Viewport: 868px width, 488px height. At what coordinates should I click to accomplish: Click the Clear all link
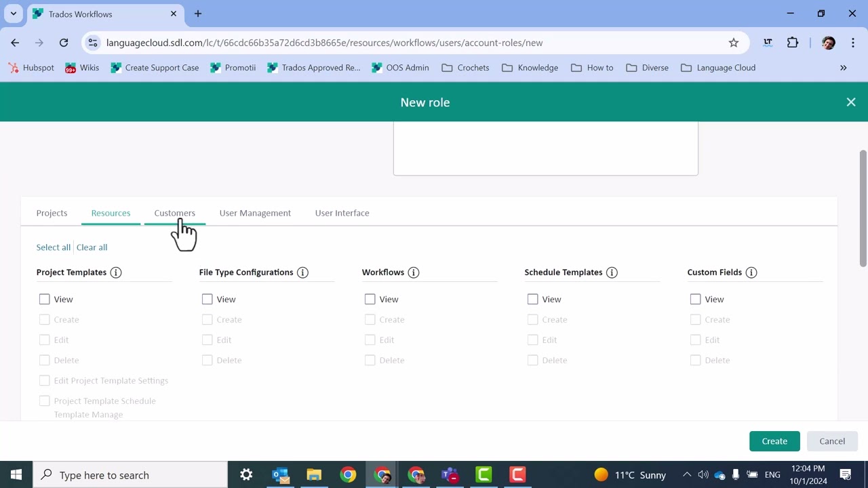(x=92, y=247)
